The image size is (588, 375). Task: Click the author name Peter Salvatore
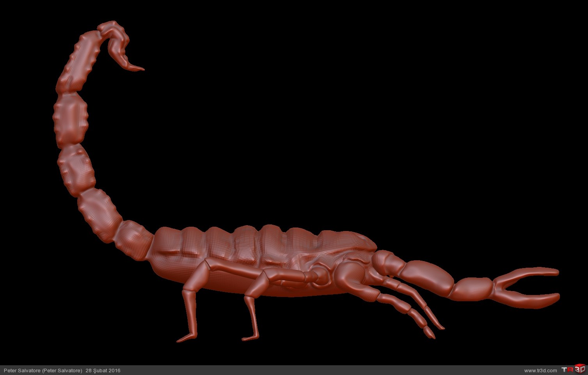pyautogui.click(x=43, y=370)
